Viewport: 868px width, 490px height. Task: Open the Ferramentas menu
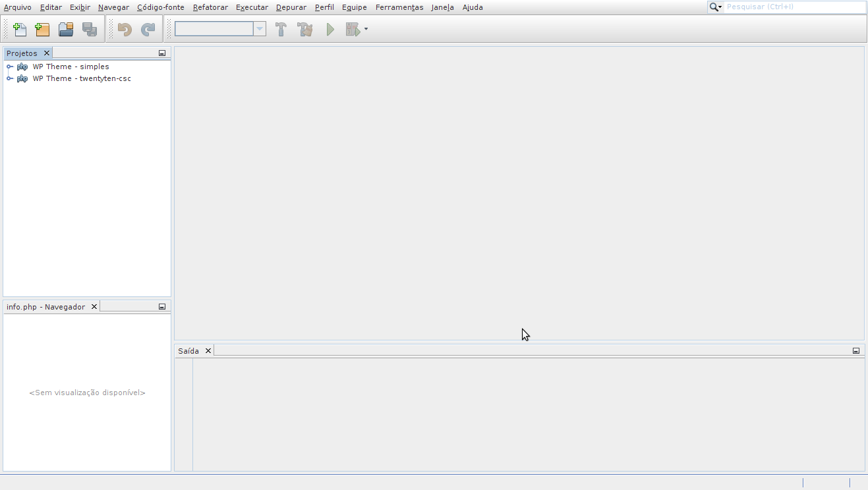pyautogui.click(x=399, y=7)
